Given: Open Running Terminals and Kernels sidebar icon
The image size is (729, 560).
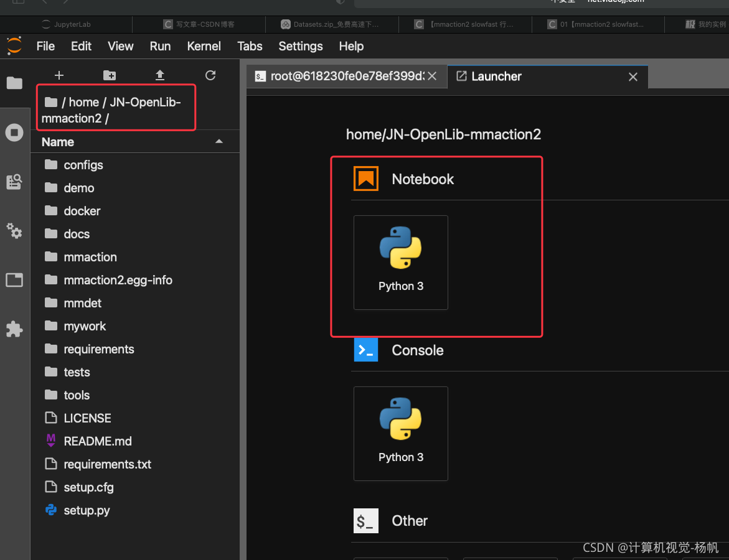Looking at the screenshot, I should tap(14, 133).
